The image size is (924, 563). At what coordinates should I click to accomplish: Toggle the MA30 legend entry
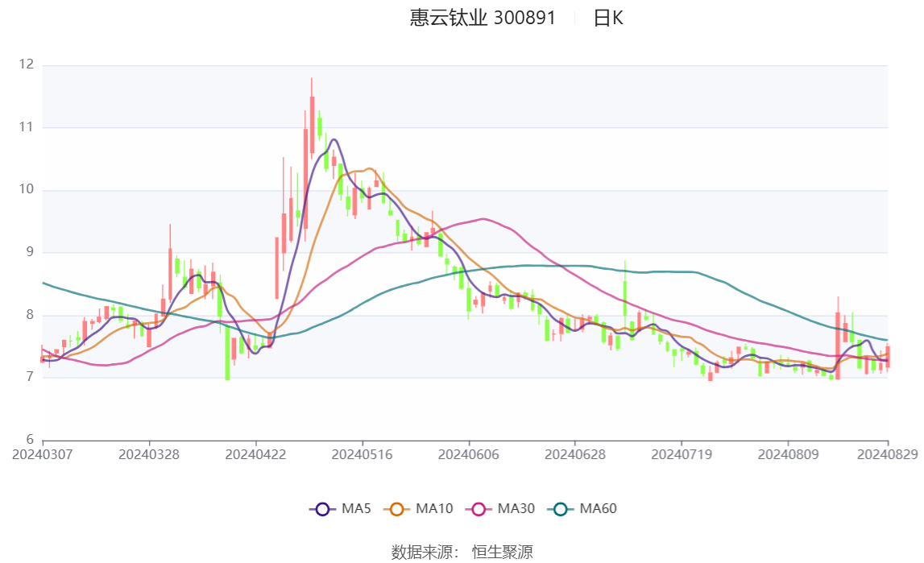[500, 509]
